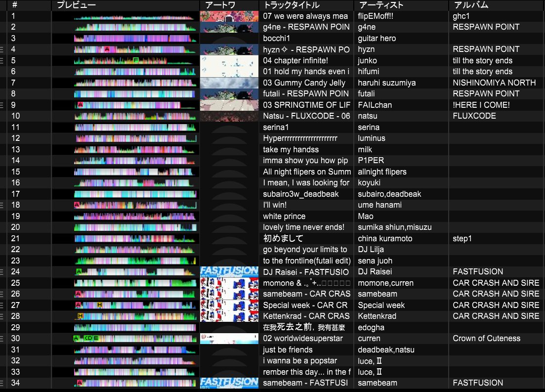This screenshot has height=392, width=545.
Task: Click album name NISHINOMIYA NORTH
Action: tap(494, 83)
